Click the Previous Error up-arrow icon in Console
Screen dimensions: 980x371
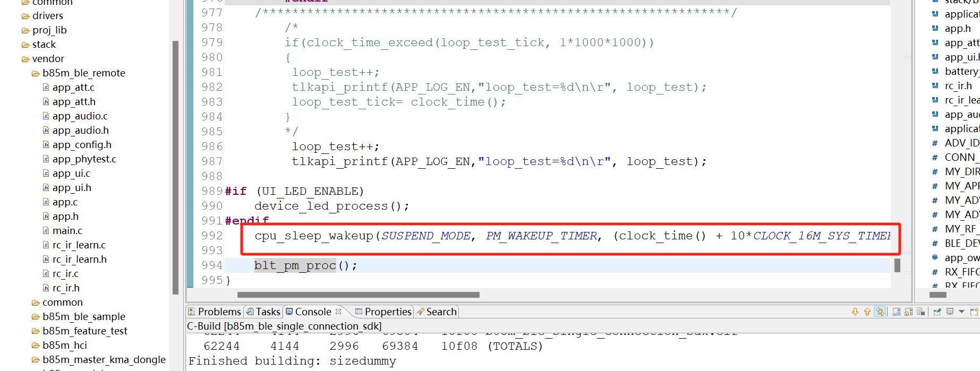coord(867,312)
